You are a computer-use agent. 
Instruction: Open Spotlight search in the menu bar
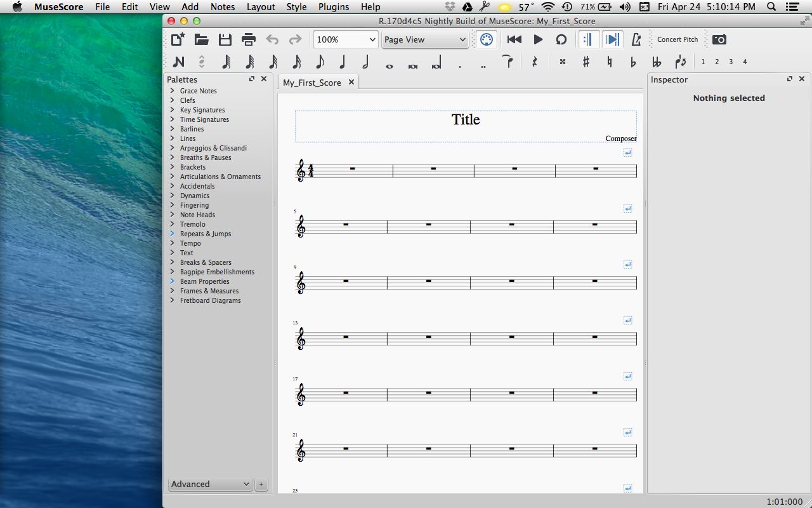tap(771, 7)
